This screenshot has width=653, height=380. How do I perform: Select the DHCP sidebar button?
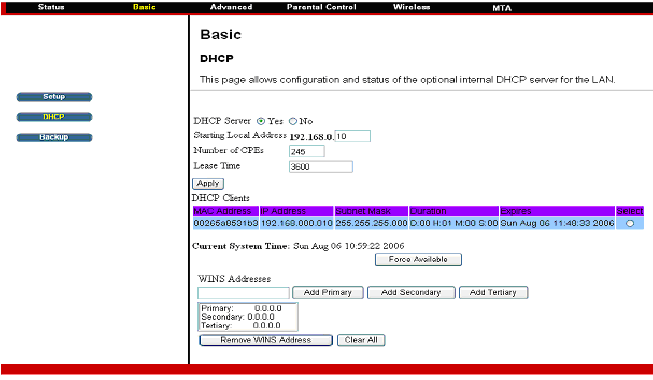pos(54,117)
